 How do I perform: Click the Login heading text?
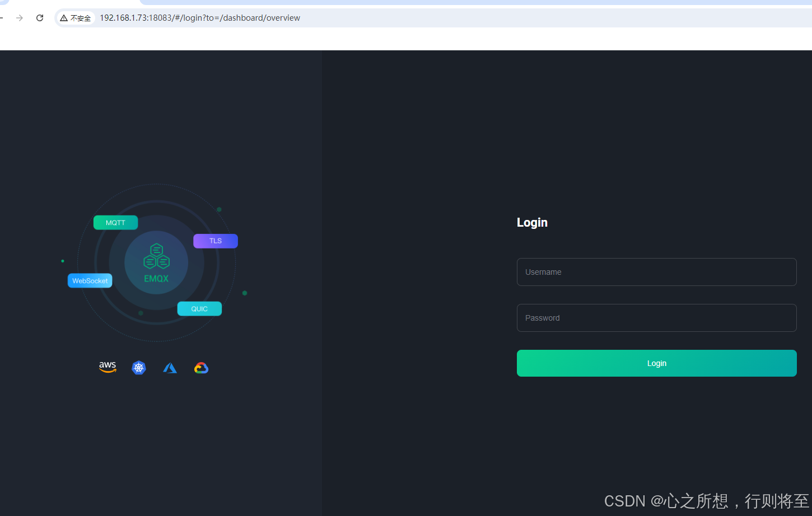(532, 222)
